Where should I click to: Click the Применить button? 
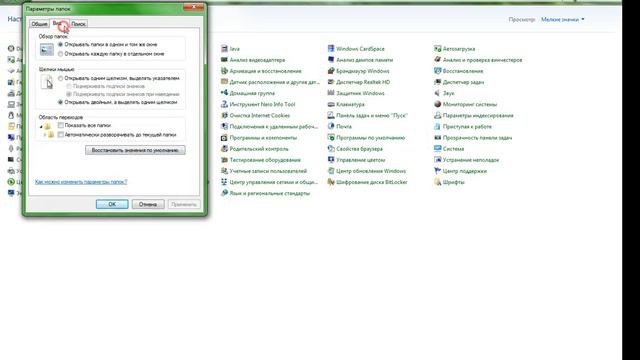point(184,204)
